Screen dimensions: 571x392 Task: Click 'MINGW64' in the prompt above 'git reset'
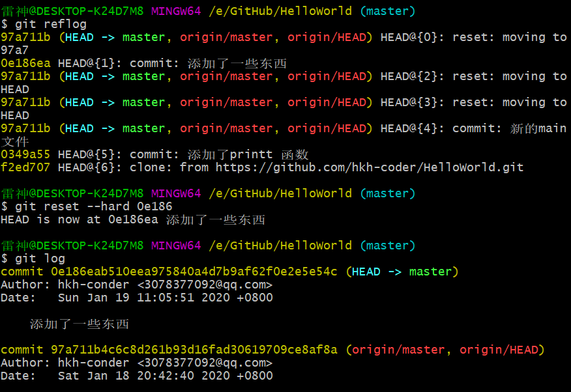176,193
